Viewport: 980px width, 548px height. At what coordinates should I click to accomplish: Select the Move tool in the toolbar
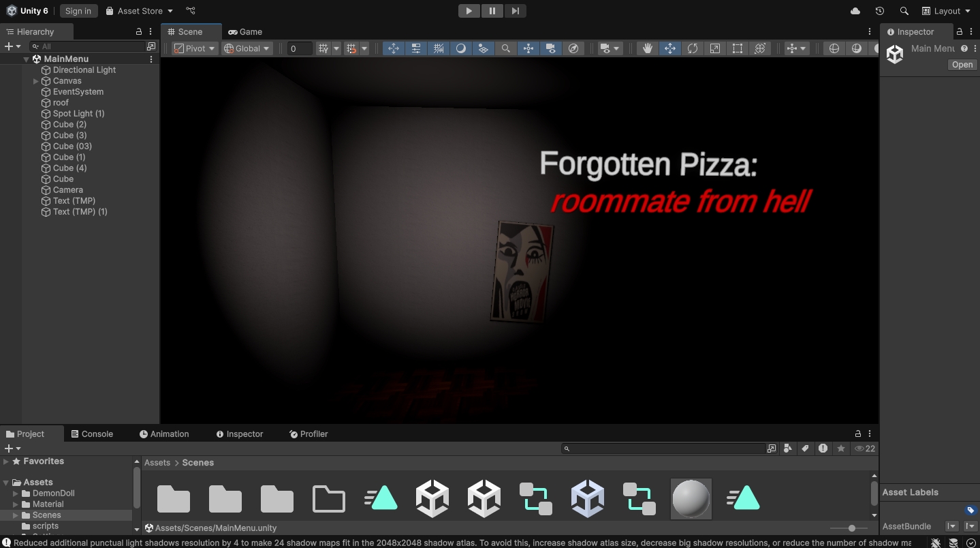669,48
